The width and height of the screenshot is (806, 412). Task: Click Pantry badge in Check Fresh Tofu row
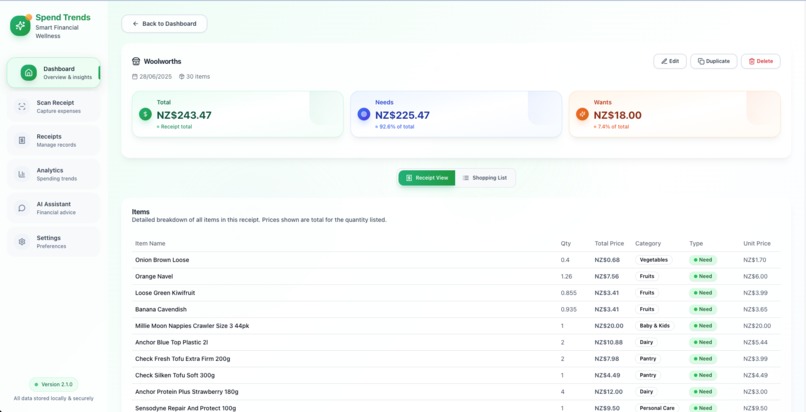pyautogui.click(x=648, y=359)
